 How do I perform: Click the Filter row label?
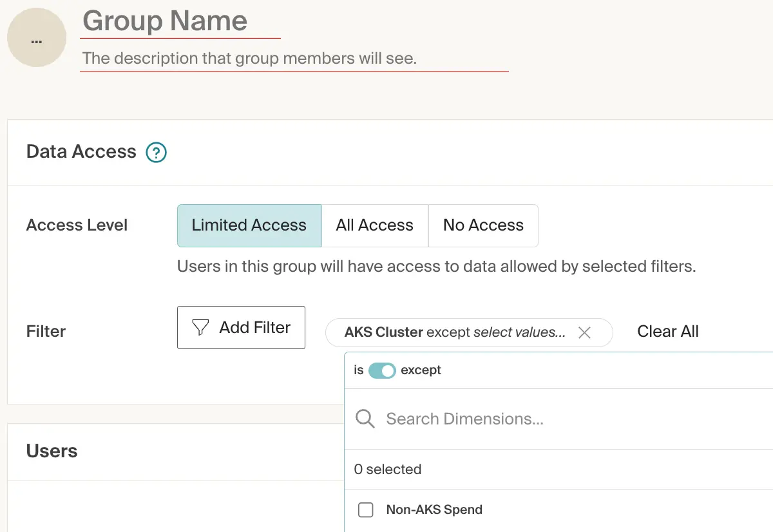(x=46, y=332)
